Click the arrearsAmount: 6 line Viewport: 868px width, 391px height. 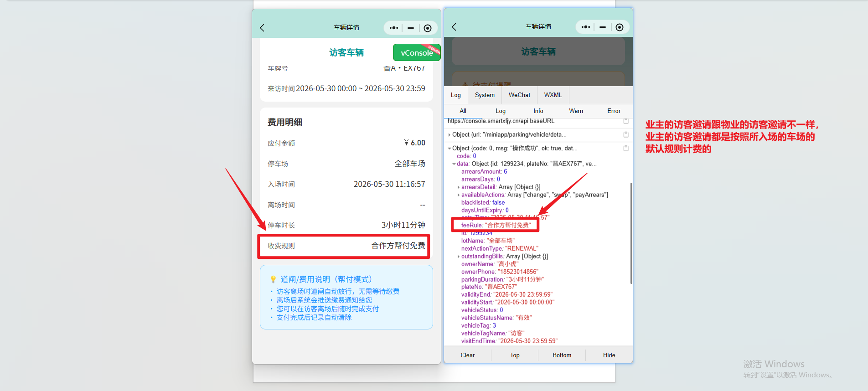click(484, 172)
